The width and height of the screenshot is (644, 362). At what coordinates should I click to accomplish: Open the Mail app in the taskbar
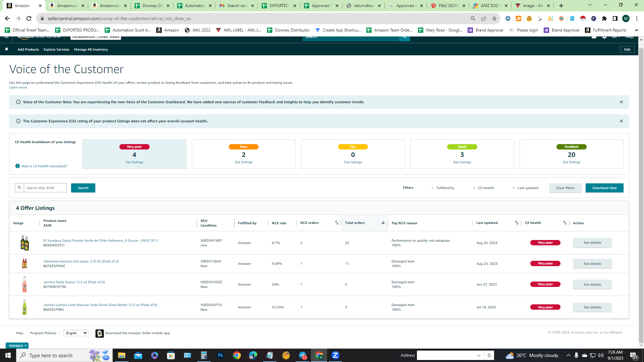click(x=138, y=355)
